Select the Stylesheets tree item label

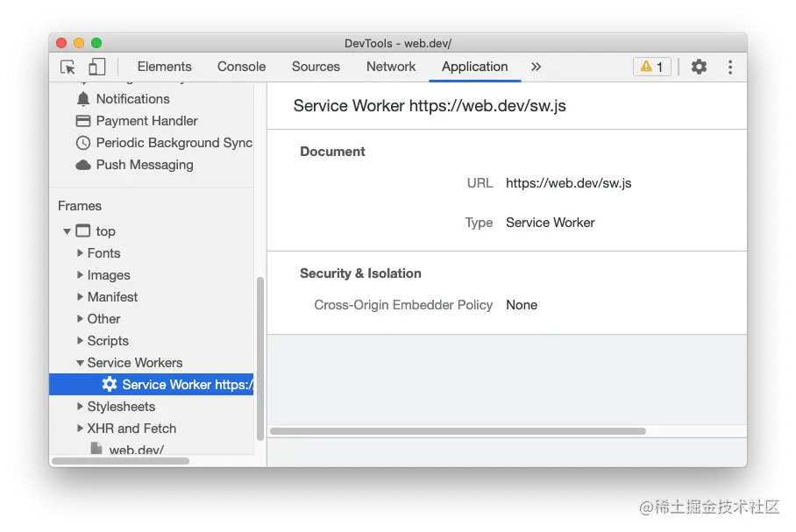pos(121,407)
